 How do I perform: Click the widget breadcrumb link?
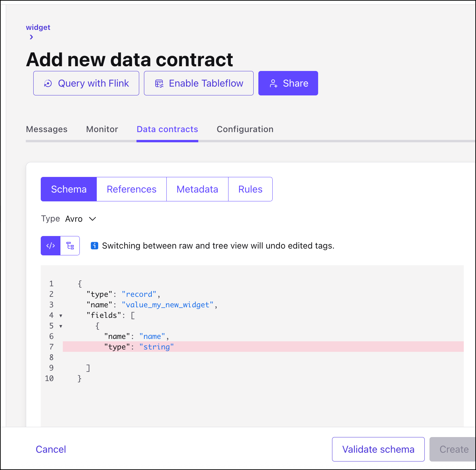pos(38,27)
